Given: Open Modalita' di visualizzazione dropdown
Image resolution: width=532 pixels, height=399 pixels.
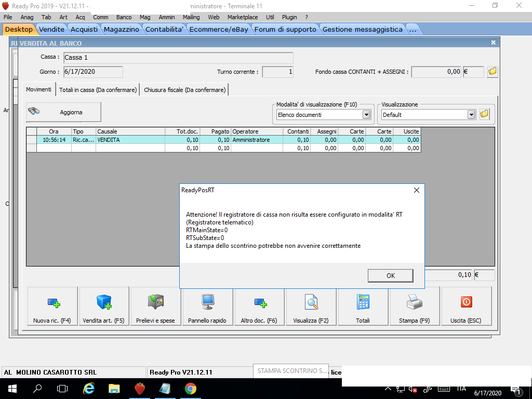Looking at the screenshot, I should [366, 115].
